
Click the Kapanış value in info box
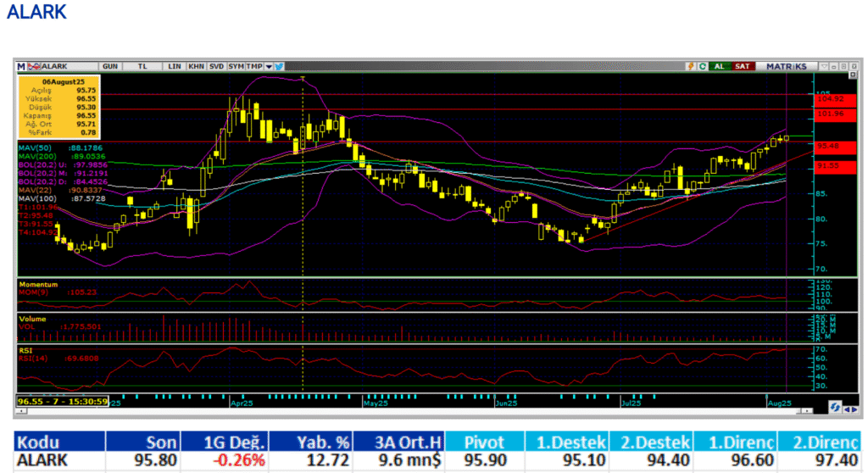pos(86,116)
